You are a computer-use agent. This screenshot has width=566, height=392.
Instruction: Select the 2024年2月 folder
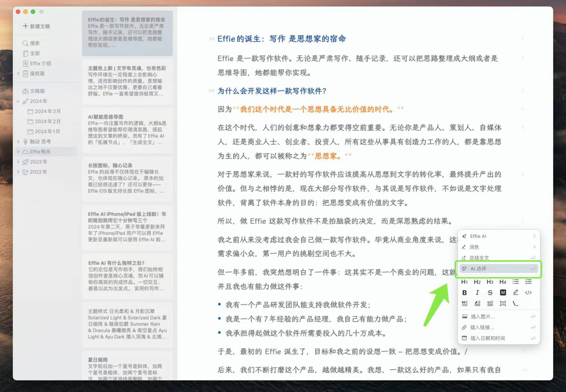pyautogui.click(x=44, y=121)
